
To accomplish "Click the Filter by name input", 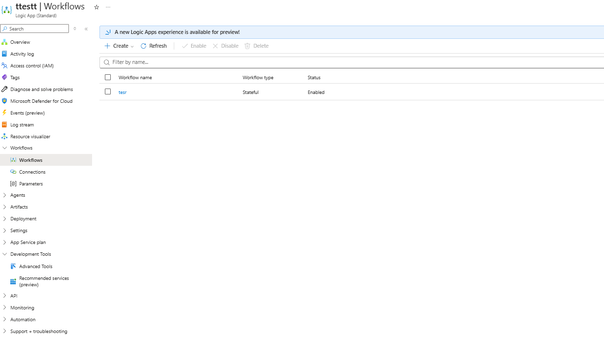I will (x=351, y=62).
